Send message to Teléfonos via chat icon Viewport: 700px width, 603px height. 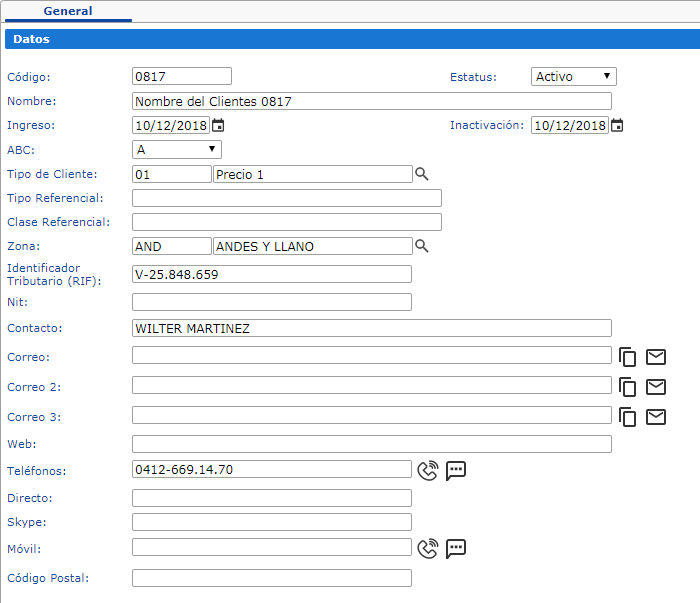pyautogui.click(x=456, y=470)
